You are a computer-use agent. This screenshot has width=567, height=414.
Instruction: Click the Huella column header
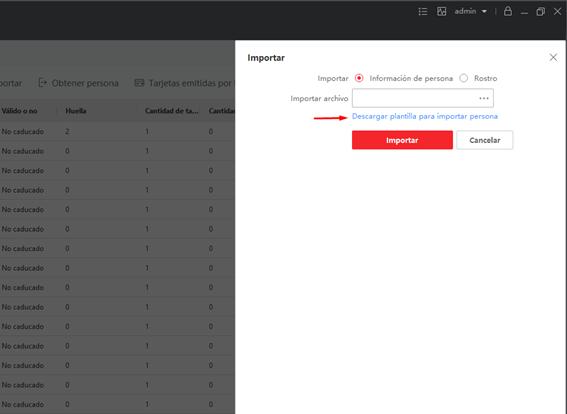76,111
